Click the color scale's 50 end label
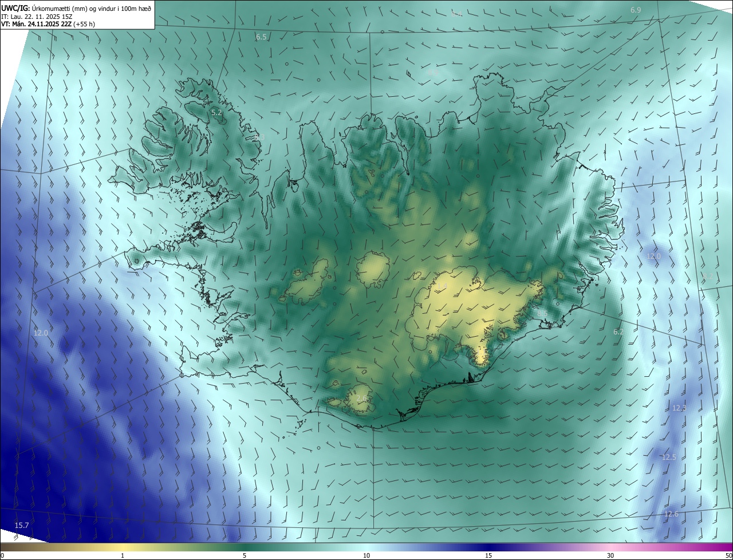Screen dimensions: 733x560 [x=728, y=555]
